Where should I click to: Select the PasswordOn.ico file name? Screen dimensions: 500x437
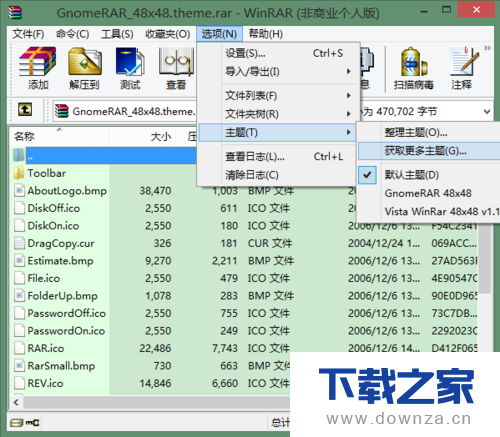(66, 331)
